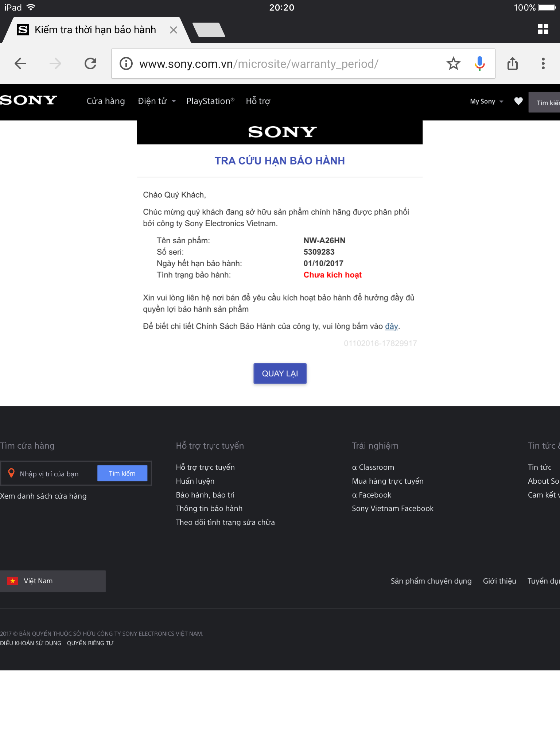The image size is (560, 747).
Task: Open Thông tin bảo hành link
Action: coord(209,508)
